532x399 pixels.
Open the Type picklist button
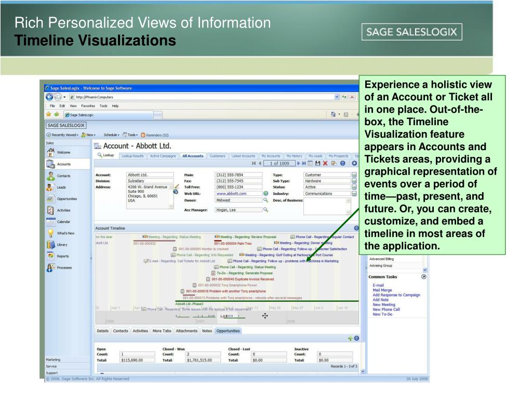354,175
